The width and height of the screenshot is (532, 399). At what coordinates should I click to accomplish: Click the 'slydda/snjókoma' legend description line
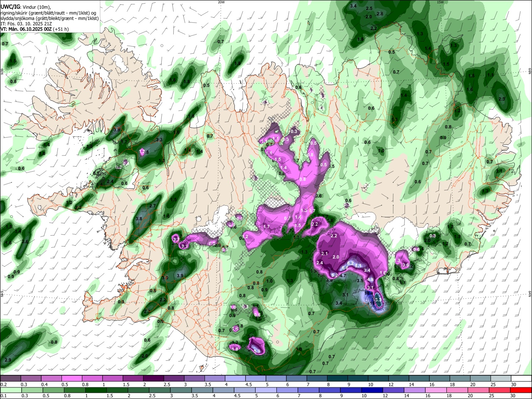[x=49, y=18]
